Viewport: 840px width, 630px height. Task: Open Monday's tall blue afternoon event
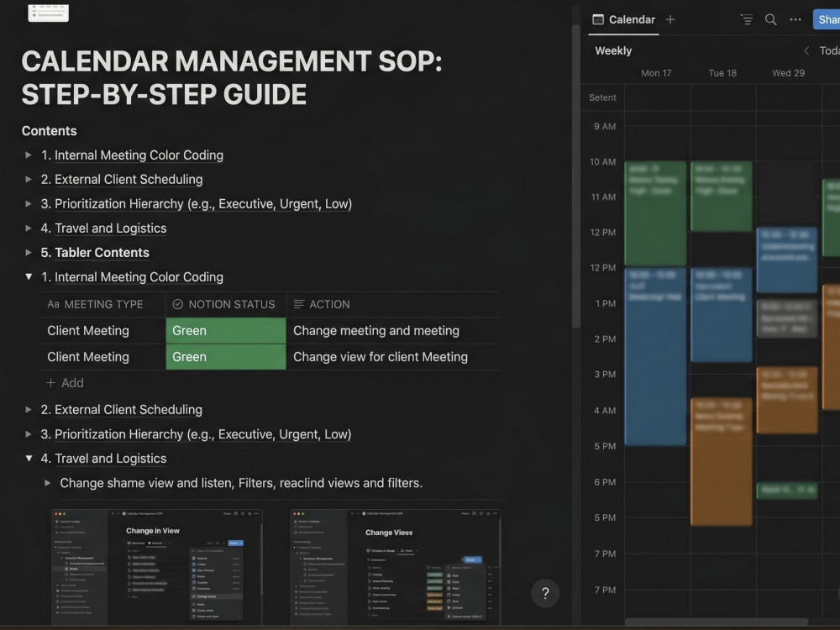pos(655,356)
